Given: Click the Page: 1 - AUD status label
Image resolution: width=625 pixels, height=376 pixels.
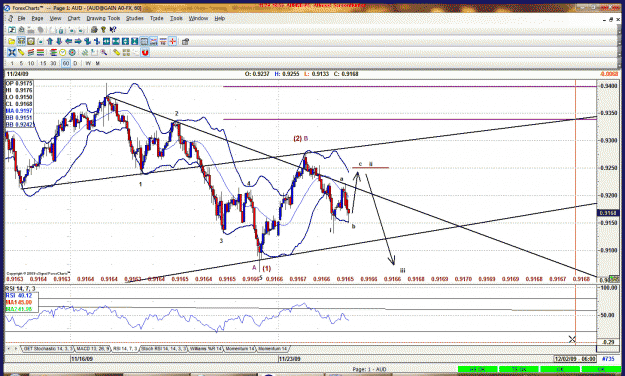Looking at the screenshot, I should point(369,369).
